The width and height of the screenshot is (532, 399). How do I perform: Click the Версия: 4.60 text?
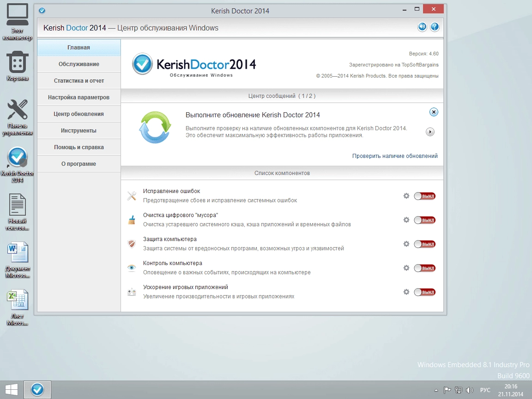pos(424,54)
